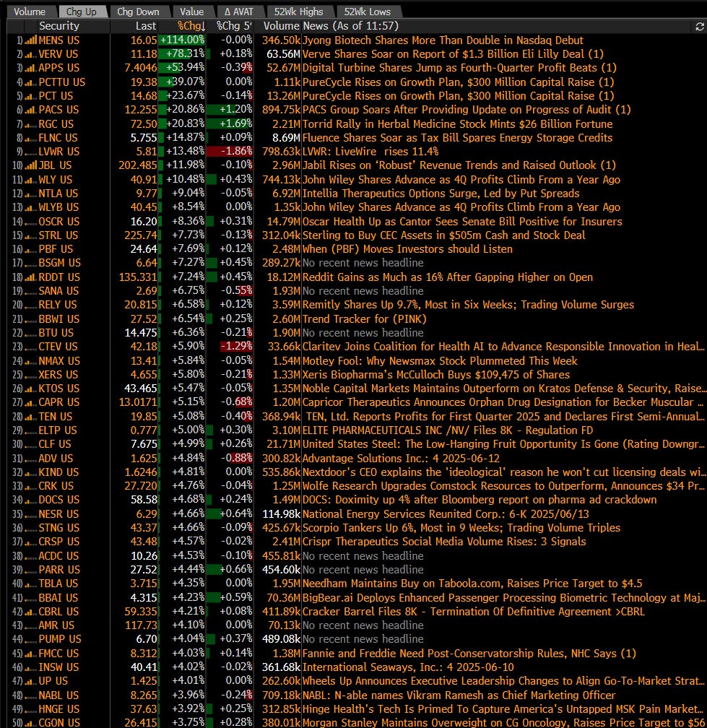Image resolution: width=707 pixels, height=728 pixels.
Task: Sort by the Security column header
Action: [59, 26]
